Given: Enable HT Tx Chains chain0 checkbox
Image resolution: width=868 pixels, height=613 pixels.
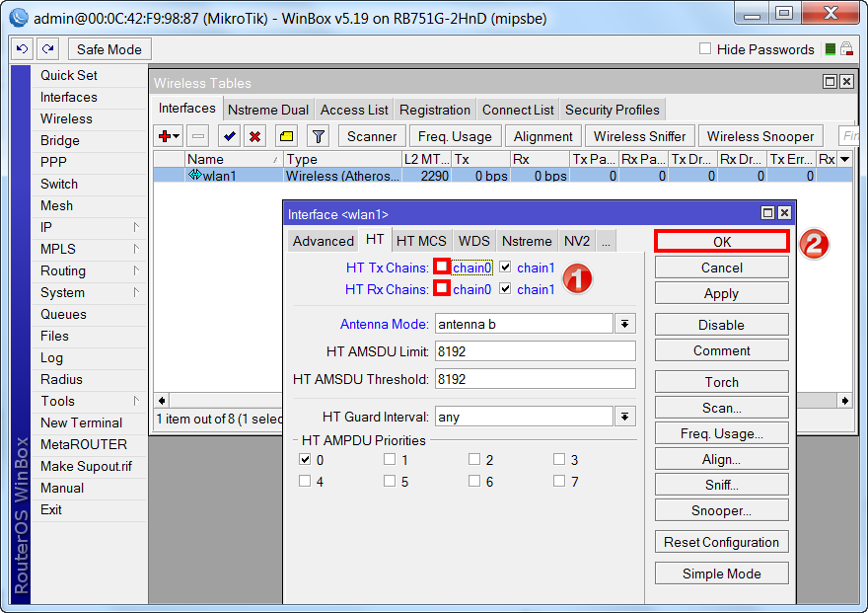Looking at the screenshot, I should point(441,267).
